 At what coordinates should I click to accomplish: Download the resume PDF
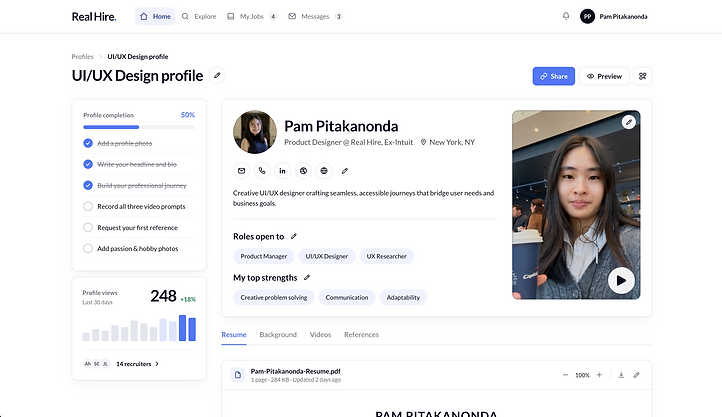pos(621,375)
